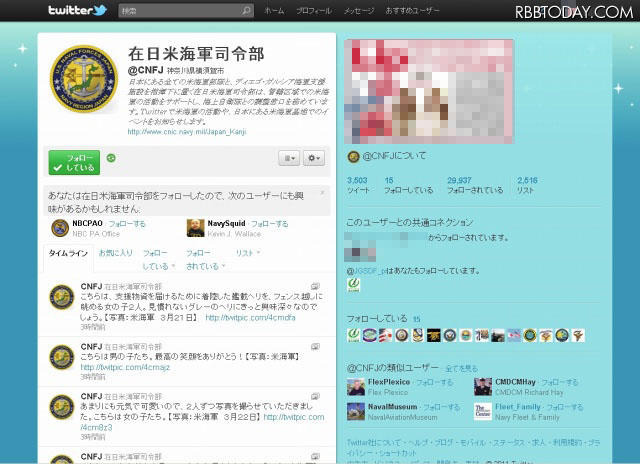This screenshot has width=640, height=464.
Task: View 2,516 リスト count
Action: point(527,185)
